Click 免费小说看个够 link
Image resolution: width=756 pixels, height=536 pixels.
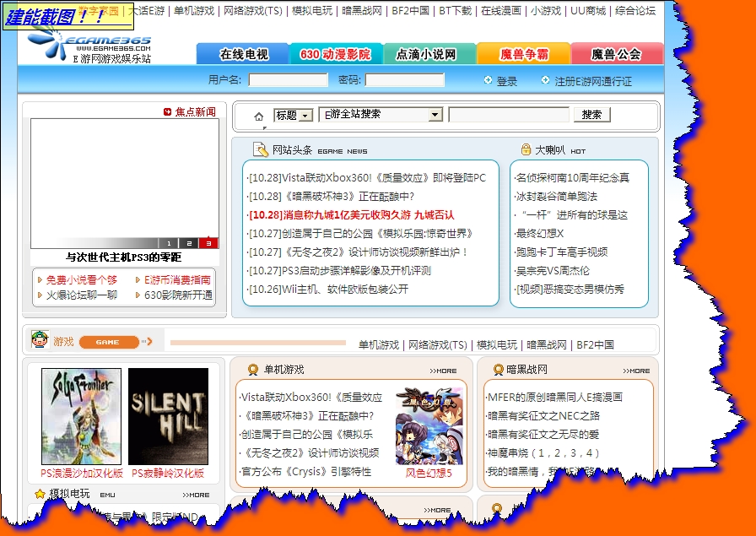pos(82,280)
